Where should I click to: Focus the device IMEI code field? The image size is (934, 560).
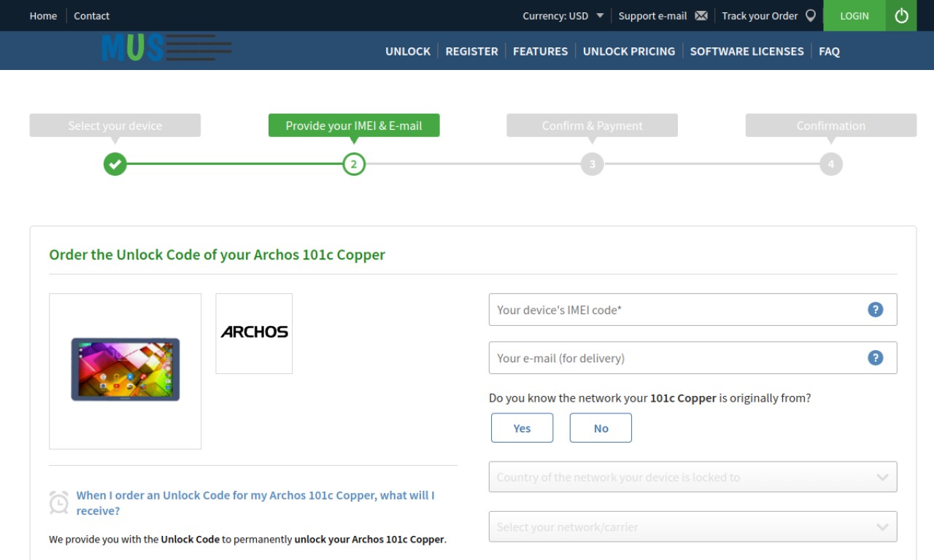pos(692,309)
